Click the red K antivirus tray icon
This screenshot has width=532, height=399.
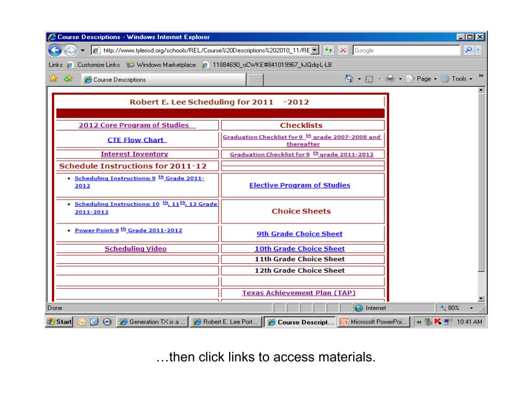pos(437,322)
